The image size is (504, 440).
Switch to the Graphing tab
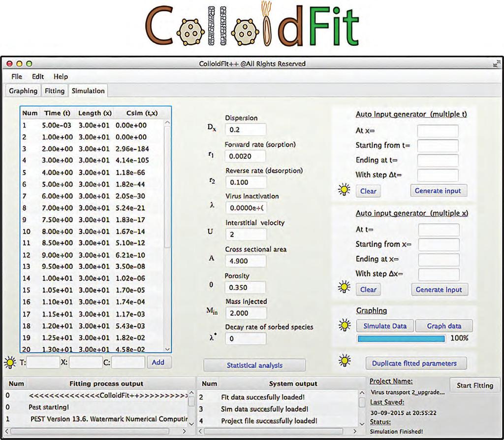click(x=23, y=91)
